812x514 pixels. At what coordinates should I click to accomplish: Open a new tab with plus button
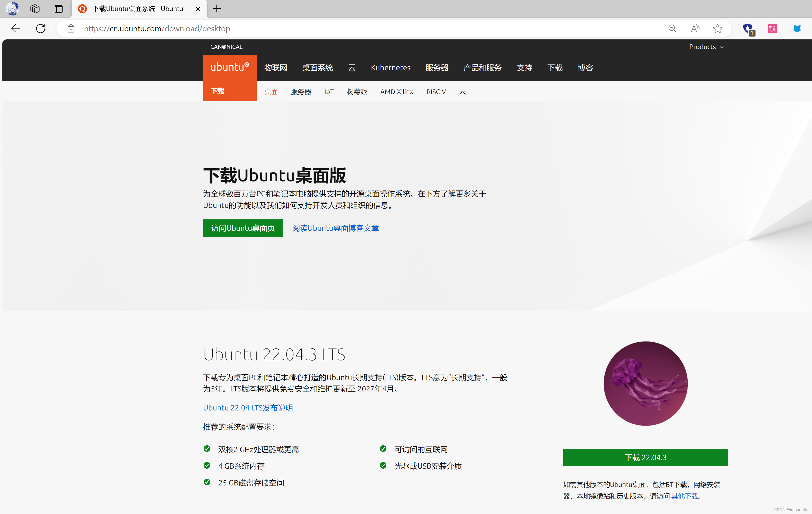point(217,9)
